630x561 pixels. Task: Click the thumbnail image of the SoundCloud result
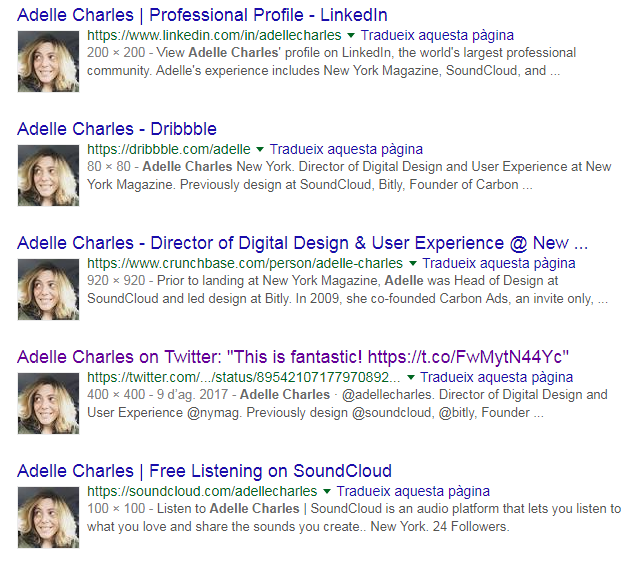pos(48,518)
